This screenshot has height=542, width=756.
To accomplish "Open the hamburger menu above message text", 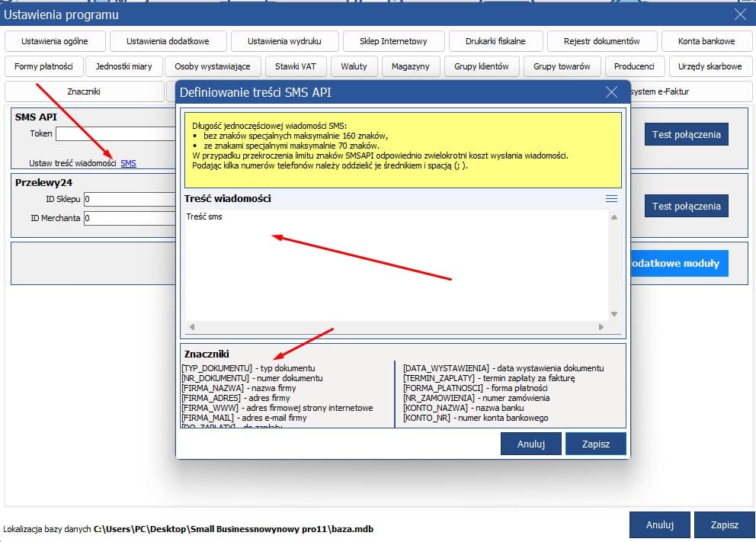I will click(611, 198).
